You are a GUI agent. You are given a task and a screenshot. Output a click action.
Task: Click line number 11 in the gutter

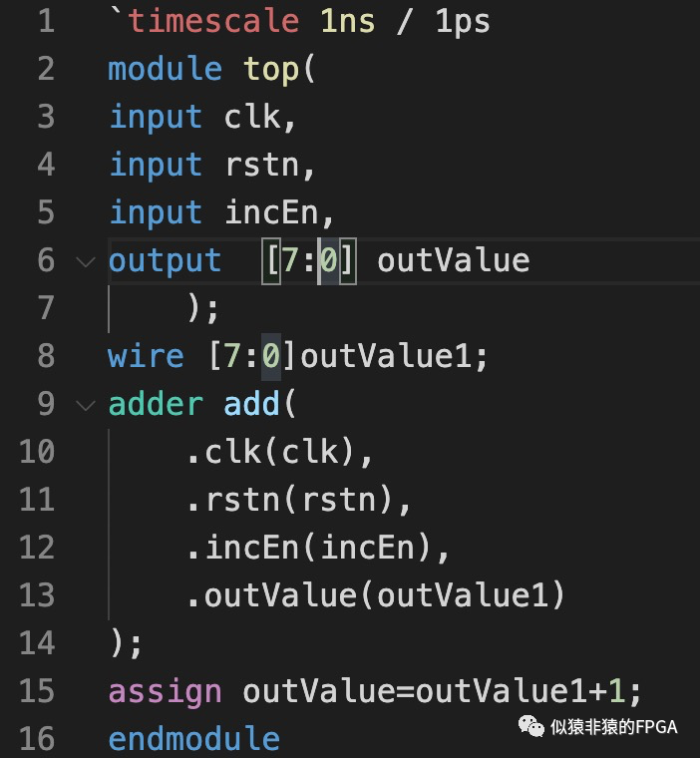37,500
